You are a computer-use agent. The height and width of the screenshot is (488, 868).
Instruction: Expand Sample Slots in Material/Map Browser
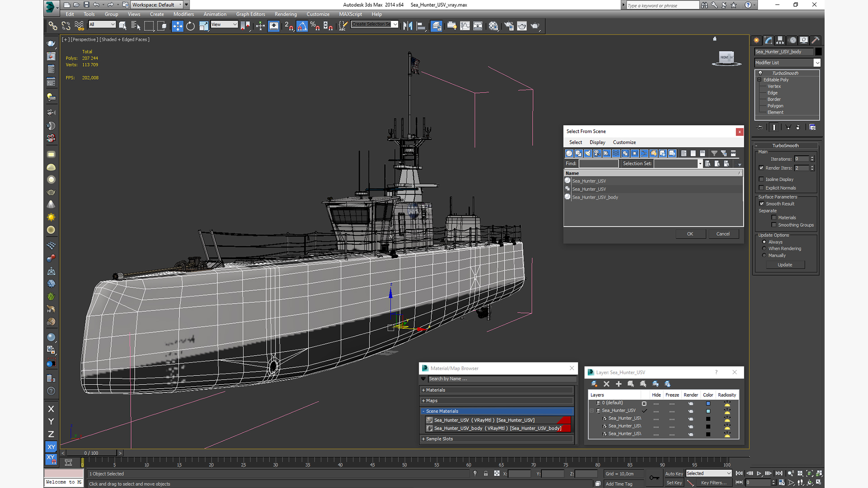click(497, 439)
